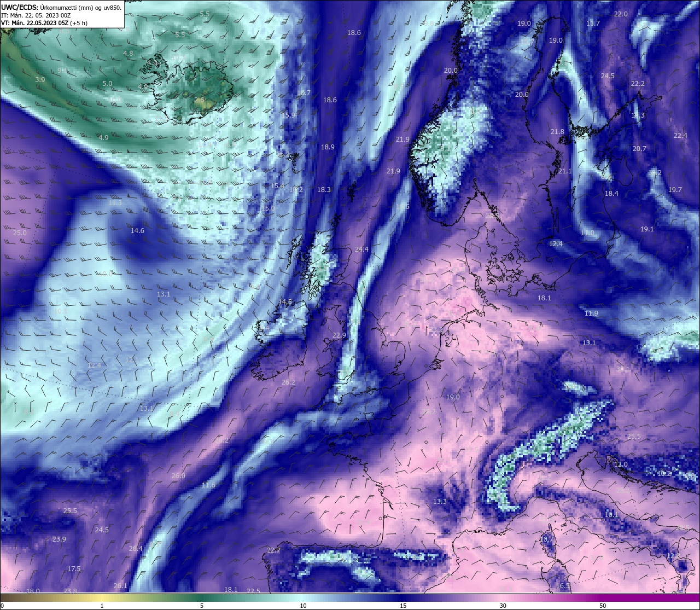This screenshot has width=700, height=610.
Task: Click the 24.4 value over the North Sea
Action: [x=361, y=249]
